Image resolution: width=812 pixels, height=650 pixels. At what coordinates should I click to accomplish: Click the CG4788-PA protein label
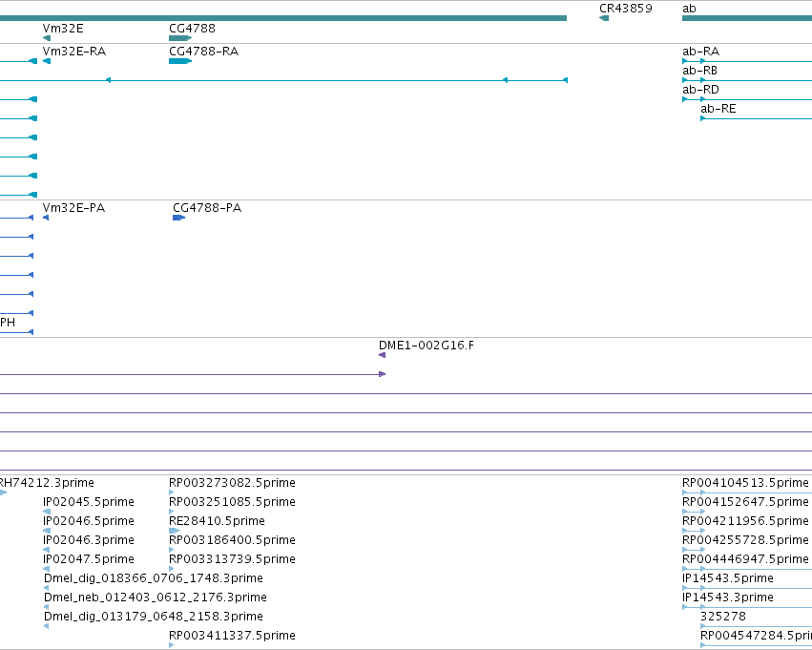[x=207, y=208]
